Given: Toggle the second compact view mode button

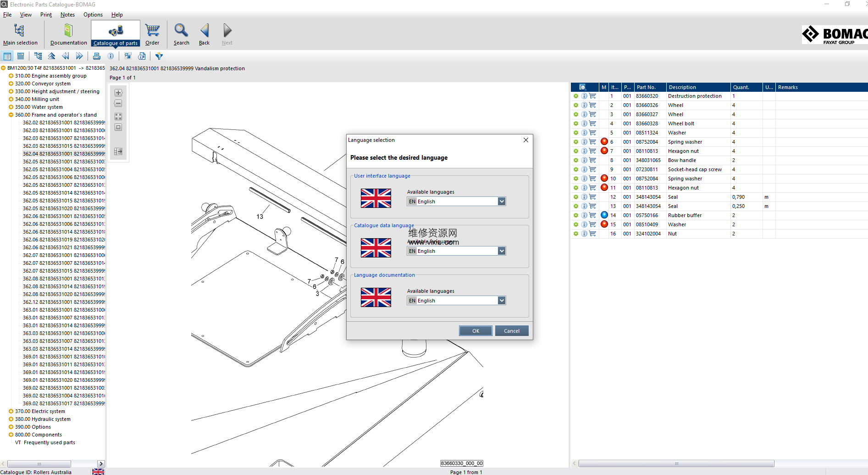Looking at the screenshot, I should pos(21,56).
